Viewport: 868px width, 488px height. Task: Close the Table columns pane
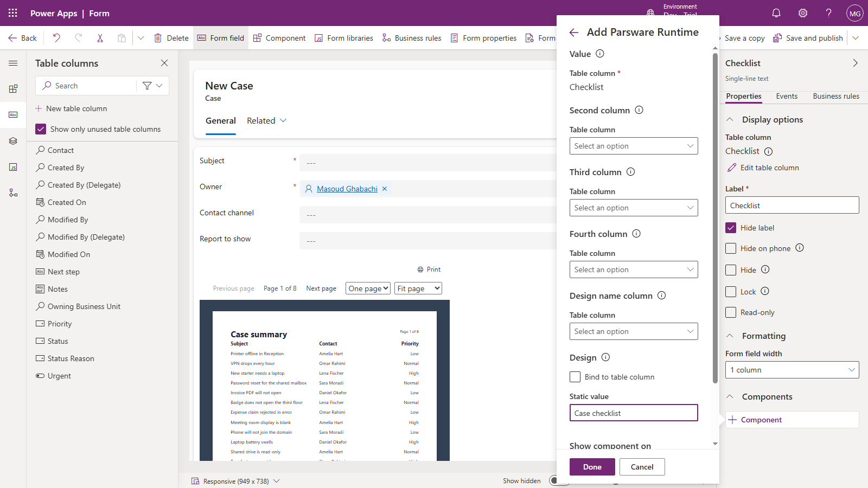pos(164,63)
